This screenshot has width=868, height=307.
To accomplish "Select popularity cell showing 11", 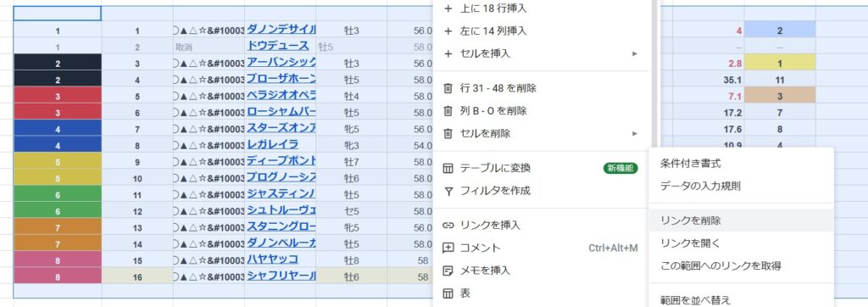I will pyautogui.click(x=780, y=80).
